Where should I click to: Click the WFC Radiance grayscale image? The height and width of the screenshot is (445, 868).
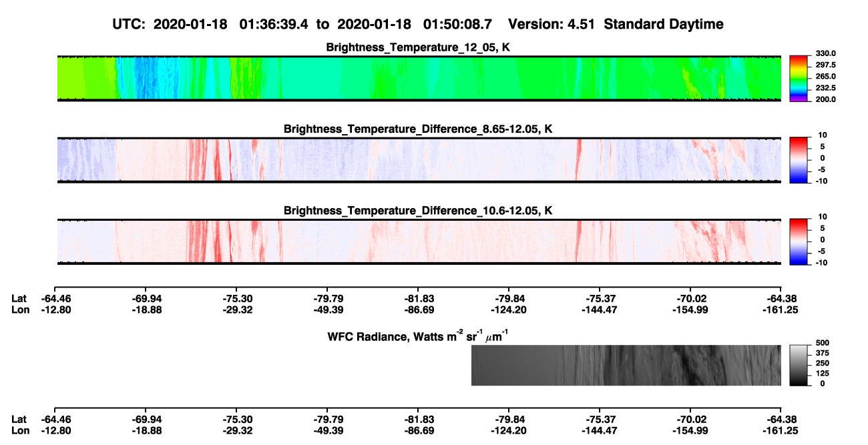coord(626,365)
